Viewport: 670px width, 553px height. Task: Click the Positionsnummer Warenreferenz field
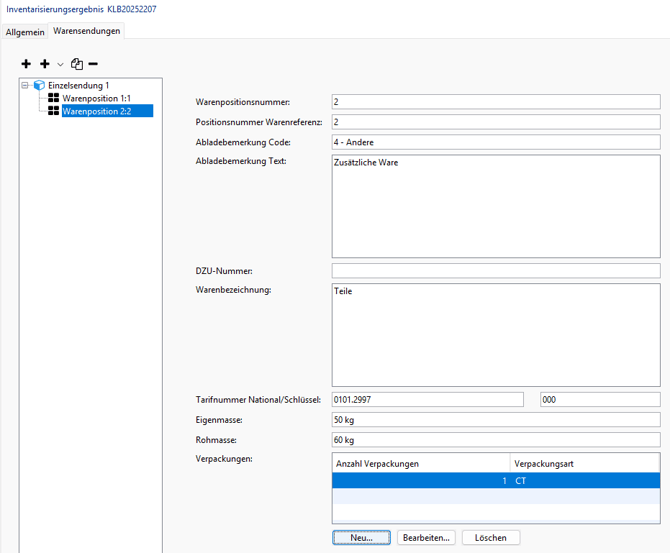[x=496, y=122]
